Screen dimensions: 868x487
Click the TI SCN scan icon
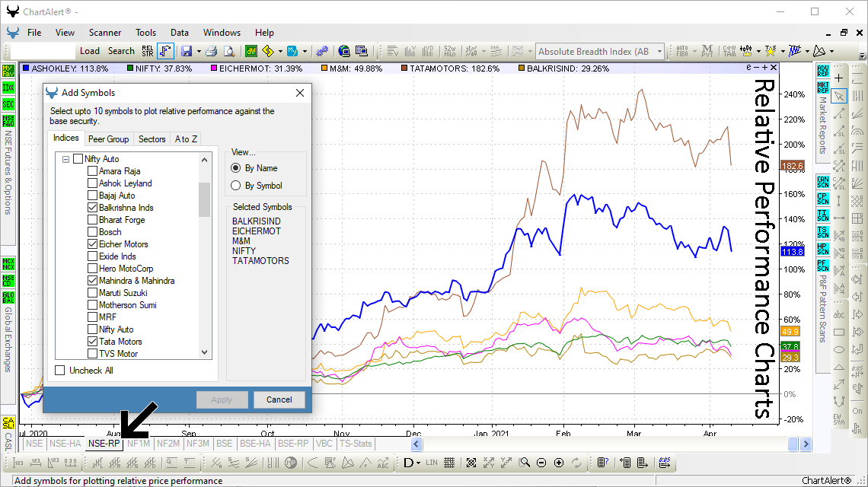click(x=822, y=215)
